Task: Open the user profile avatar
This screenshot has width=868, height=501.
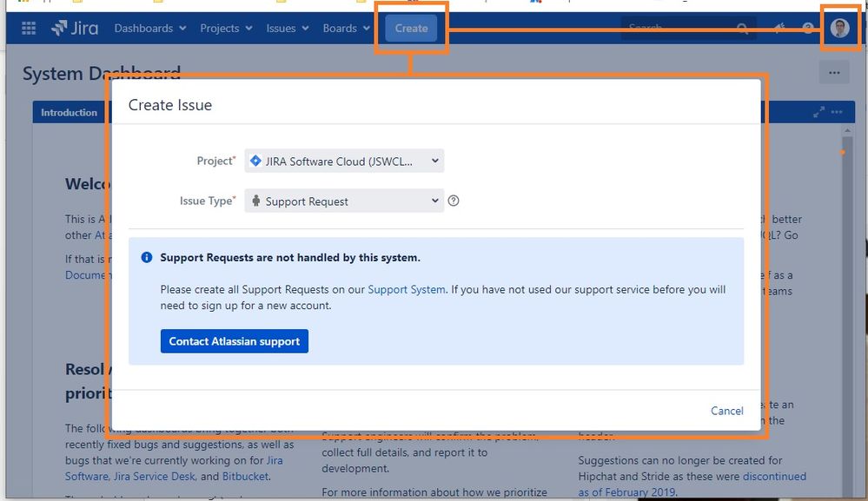Action: [839, 28]
